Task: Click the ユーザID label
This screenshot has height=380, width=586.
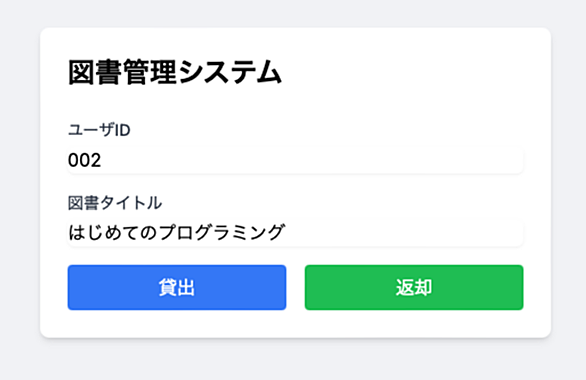Action: (99, 130)
